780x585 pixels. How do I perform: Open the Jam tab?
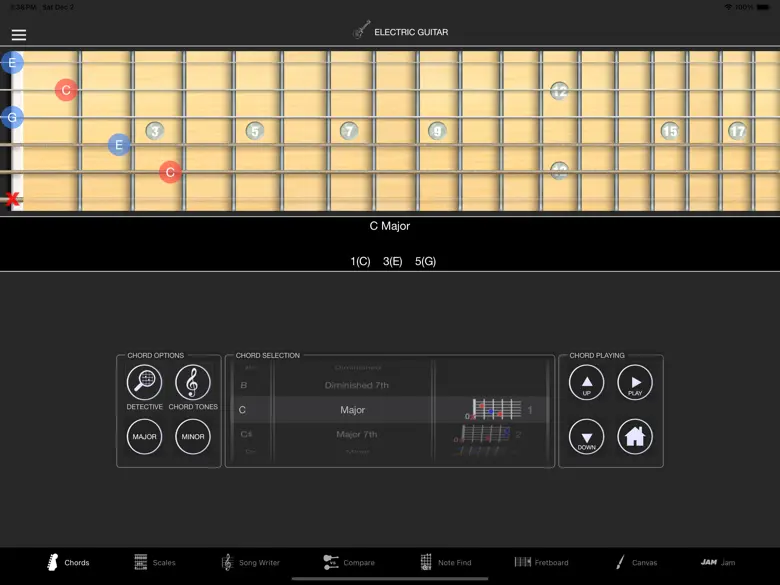coord(718,562)
